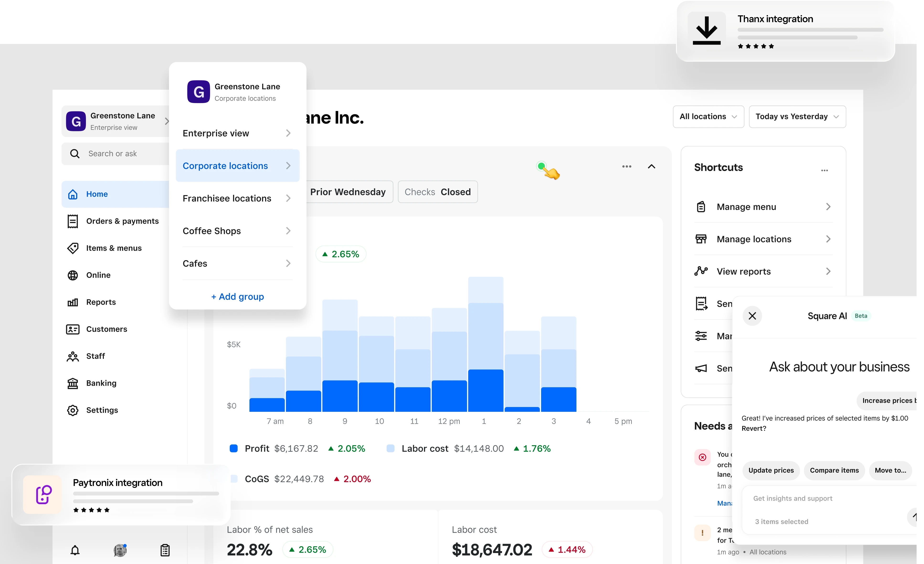Open the All locations dropdown

[708, 117]
